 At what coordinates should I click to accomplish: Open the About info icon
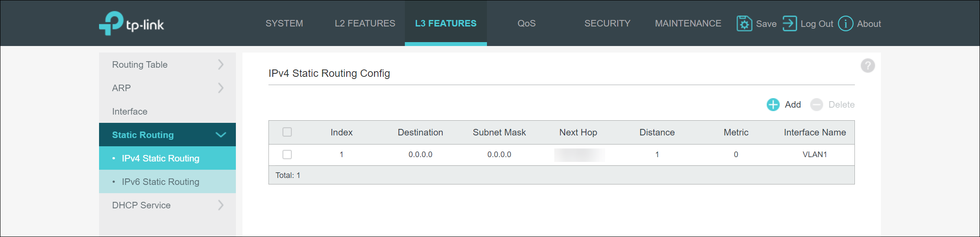845,23
